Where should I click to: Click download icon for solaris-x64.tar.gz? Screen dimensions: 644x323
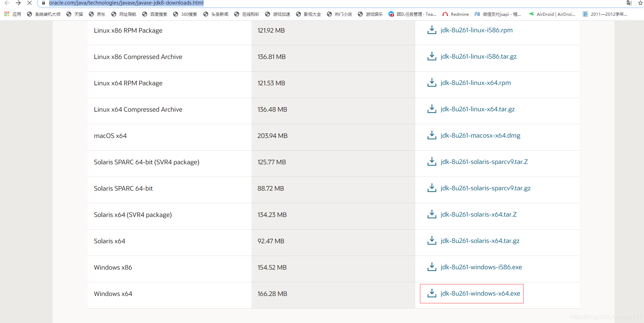pyautogui.click(x=432, y=240)
